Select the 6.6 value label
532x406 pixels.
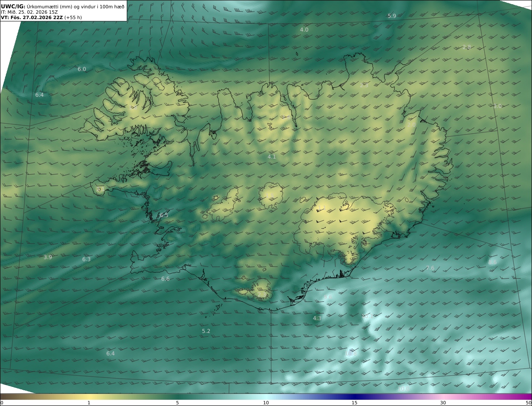tap(165, 279)
